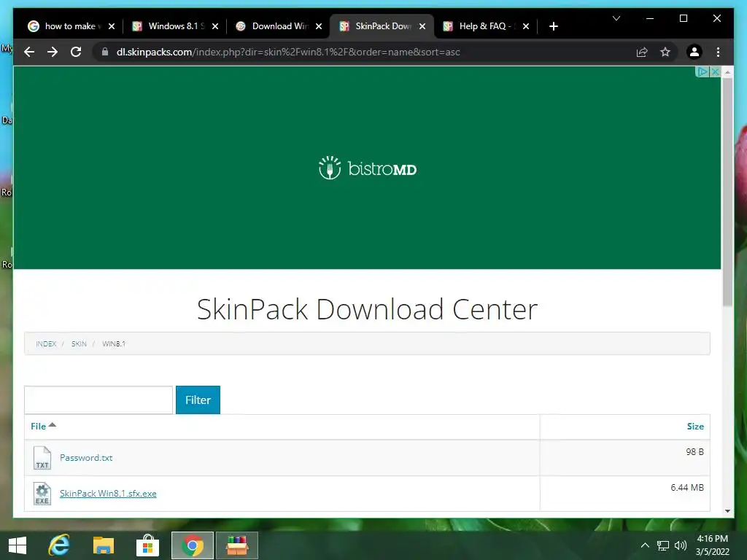This screenshot has height=560, width=747.
Task: Close the 'Download Win' tab
Action: tap(319, 26)
